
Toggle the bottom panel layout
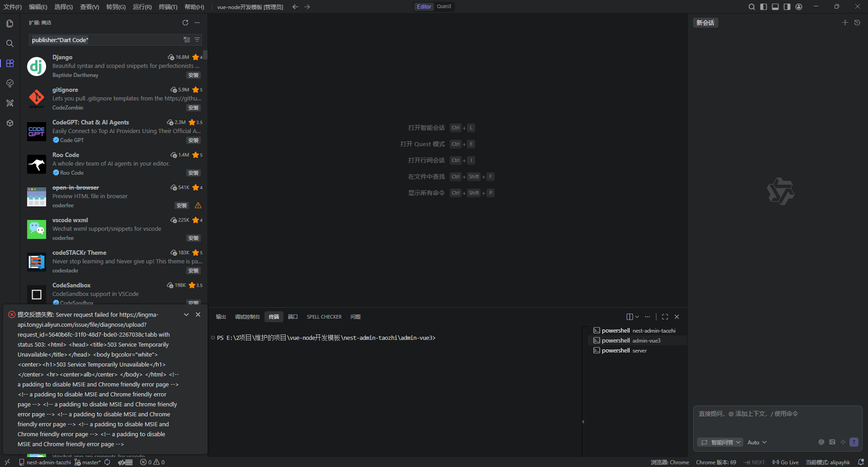pyautogui.click(x=775, y=7)
